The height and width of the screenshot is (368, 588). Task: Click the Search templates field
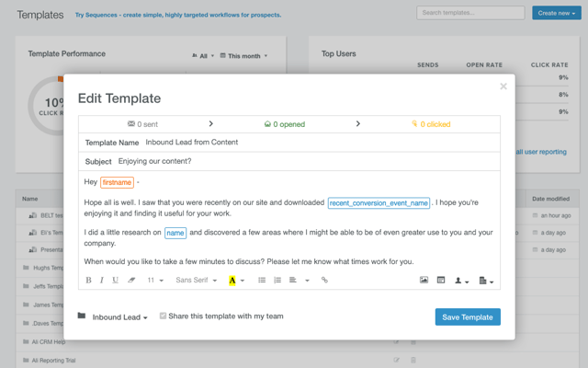pyautogui.click(x=470, y=13)
